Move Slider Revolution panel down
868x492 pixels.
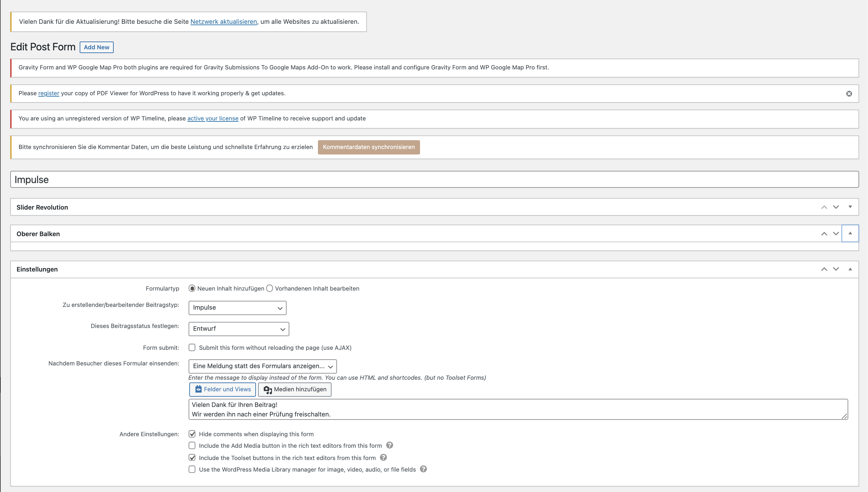836,207
